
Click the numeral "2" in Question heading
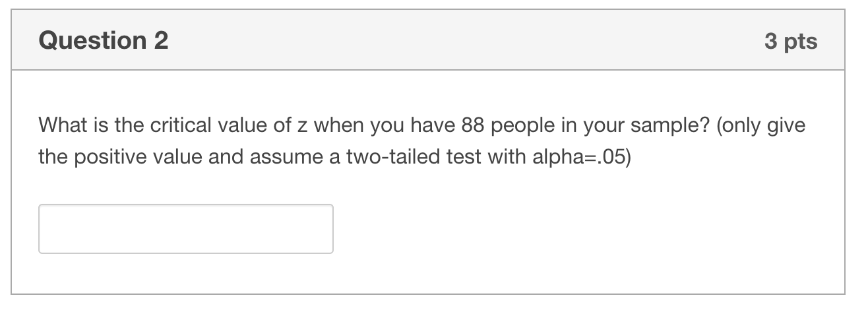[x=161, y=41]
